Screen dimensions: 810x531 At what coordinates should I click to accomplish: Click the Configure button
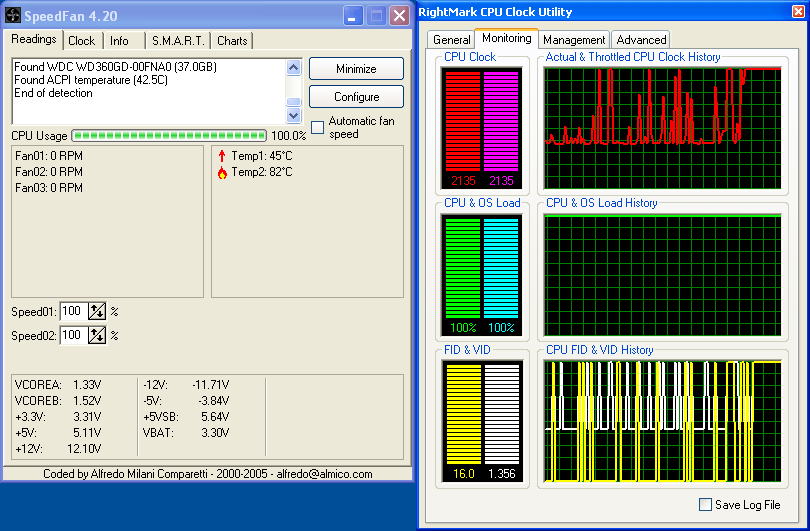click(x=356, y=97)
